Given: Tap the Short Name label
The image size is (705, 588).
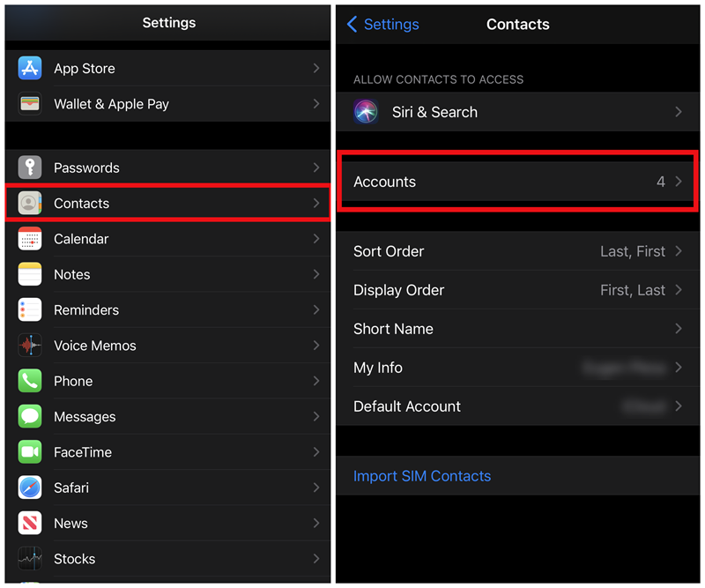Looking at the screenshot, I should coord(393,329).
